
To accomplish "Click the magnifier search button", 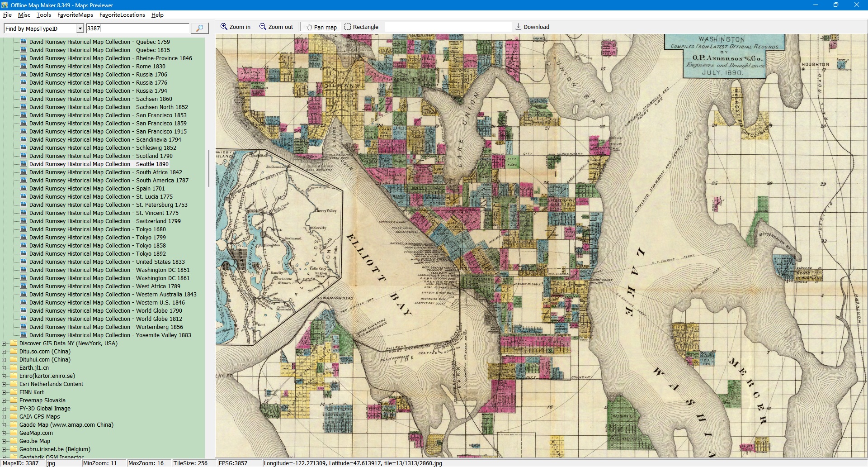I will pyautogui.click(x=199, y=29).
